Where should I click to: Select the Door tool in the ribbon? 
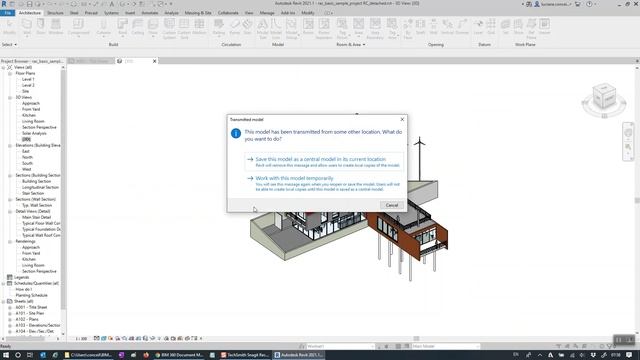click(x=41, y=27)
